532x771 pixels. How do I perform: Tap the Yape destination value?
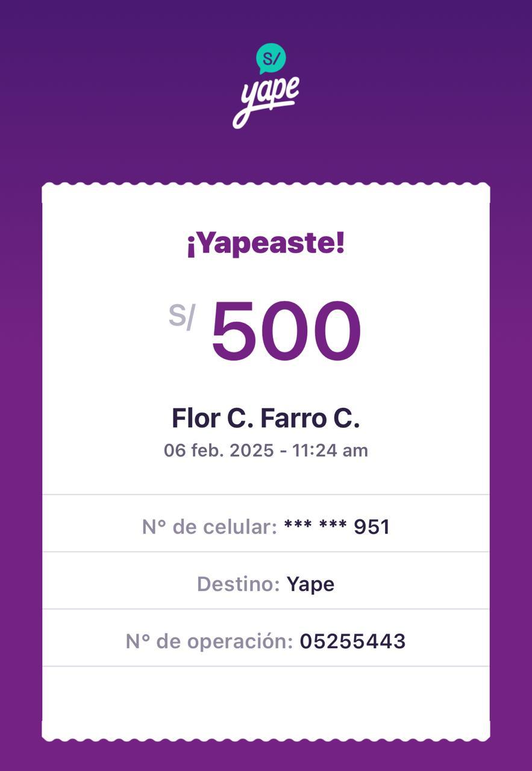point(310,584)
